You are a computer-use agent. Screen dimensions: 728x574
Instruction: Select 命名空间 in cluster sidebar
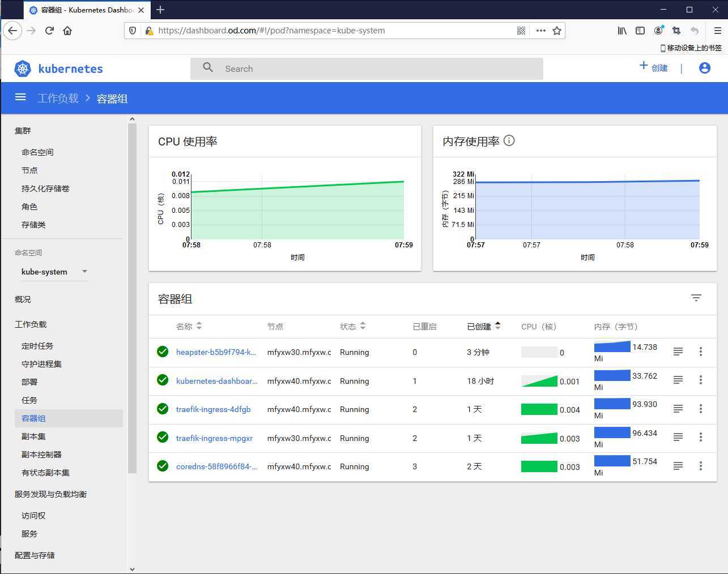coord(37,152)
